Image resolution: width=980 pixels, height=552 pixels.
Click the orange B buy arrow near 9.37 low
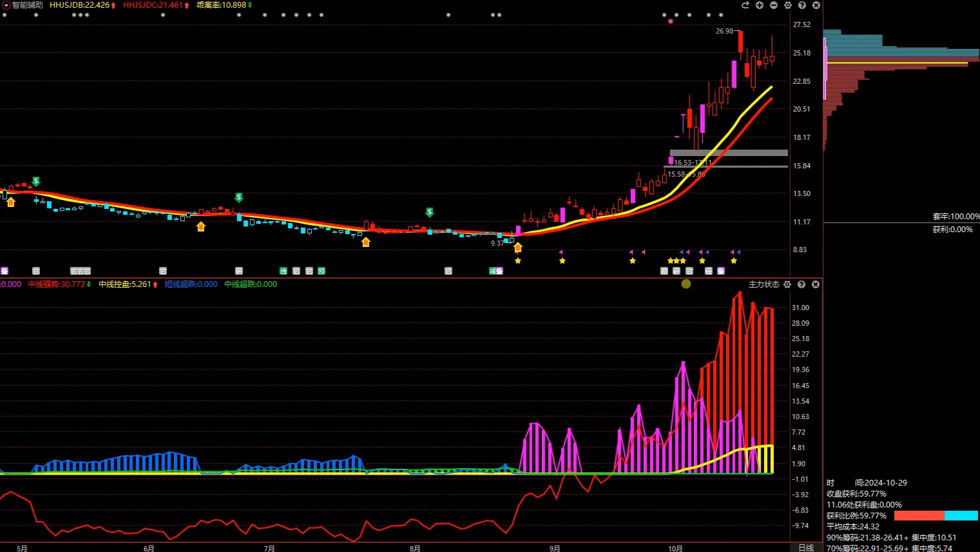coord(518,247)
